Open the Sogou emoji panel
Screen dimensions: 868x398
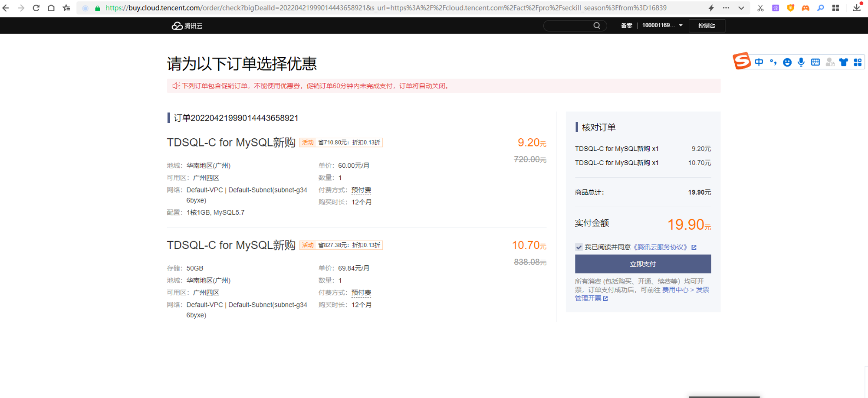787,62
